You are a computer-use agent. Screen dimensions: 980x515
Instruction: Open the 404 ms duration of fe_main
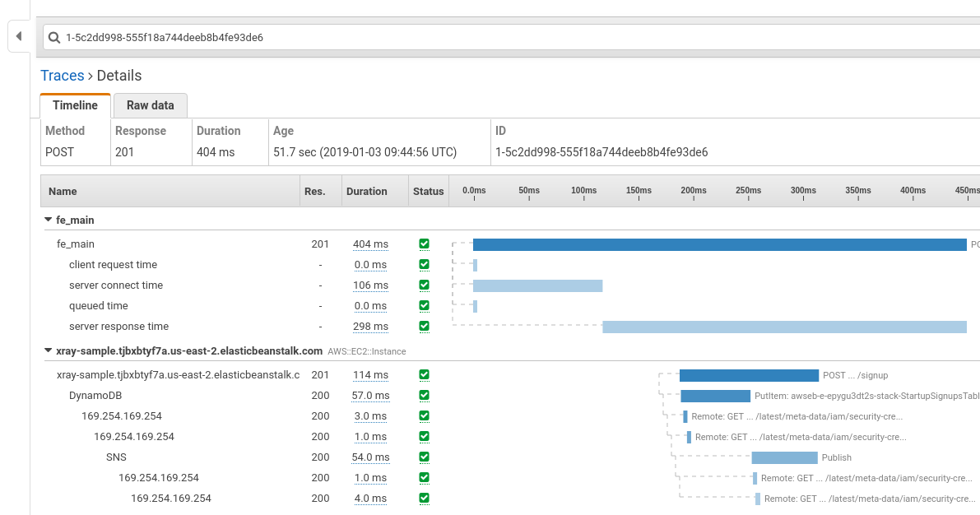pyautogui.click(x=369, y=244)
